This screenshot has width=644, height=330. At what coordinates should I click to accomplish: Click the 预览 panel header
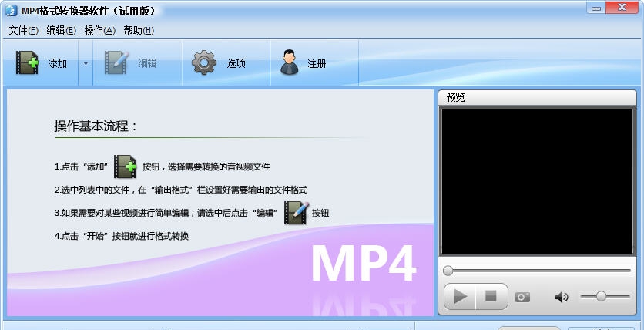537,98
